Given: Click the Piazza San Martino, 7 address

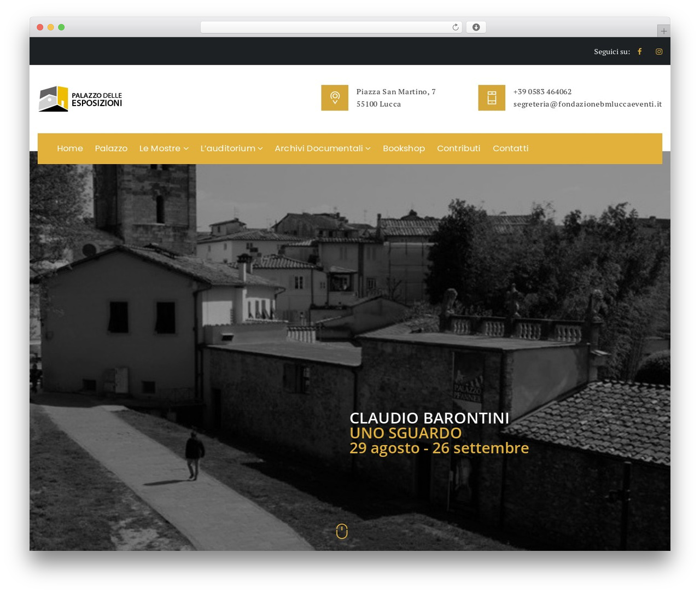Looking at the screenshot, I should 396,91.
